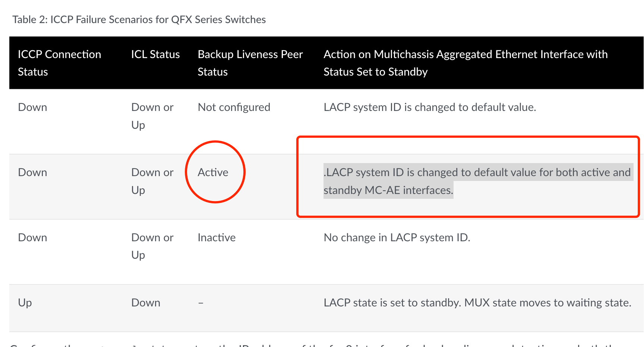Click the circled 'Active' cell
The image size is (644, 347).
213,172
